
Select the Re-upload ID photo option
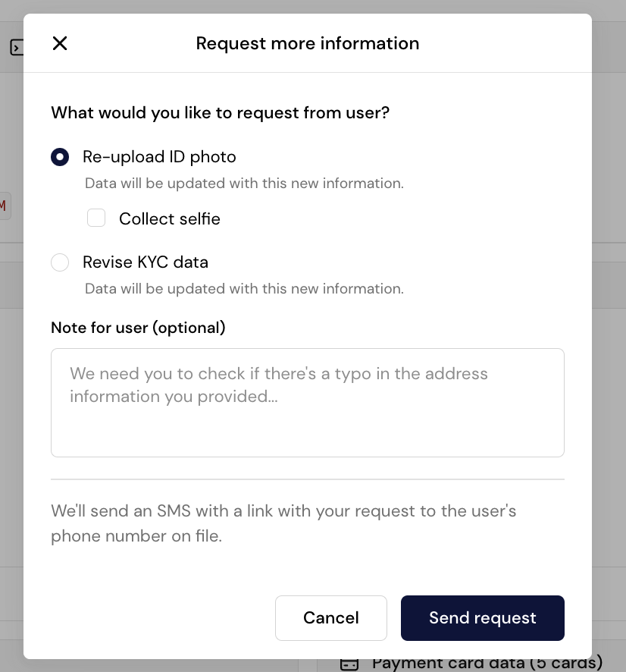coord(60,157)
